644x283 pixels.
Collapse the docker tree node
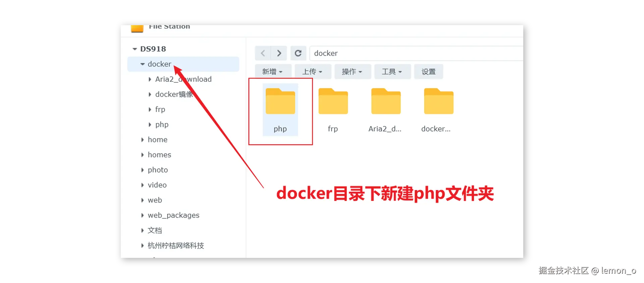click(143, 64)
